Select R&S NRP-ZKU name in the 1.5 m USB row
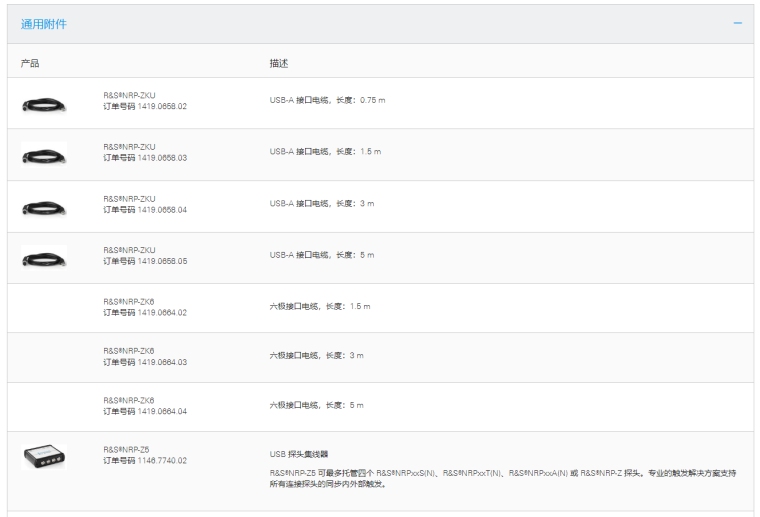 [x=129, y=147]
